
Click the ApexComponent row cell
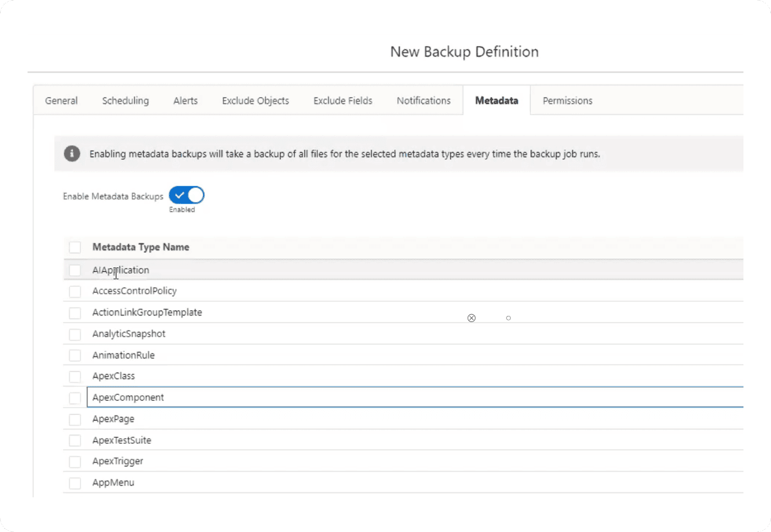pos(128,398)
